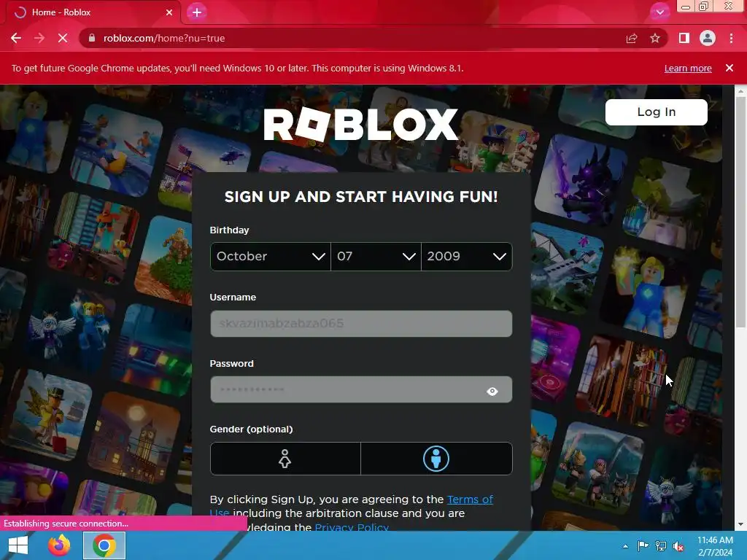747x560 pixels.
Task: Go back to the previous page
Action: tap(16, 38)
